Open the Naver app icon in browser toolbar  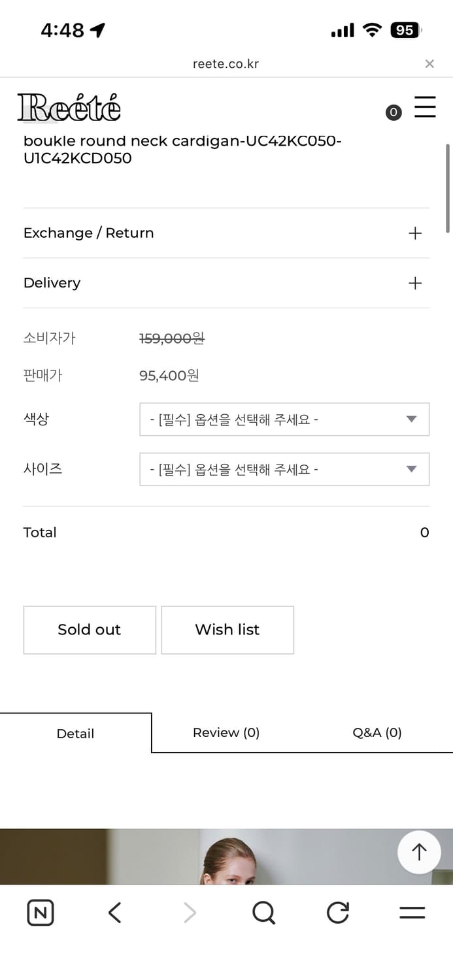coord(40,913)
